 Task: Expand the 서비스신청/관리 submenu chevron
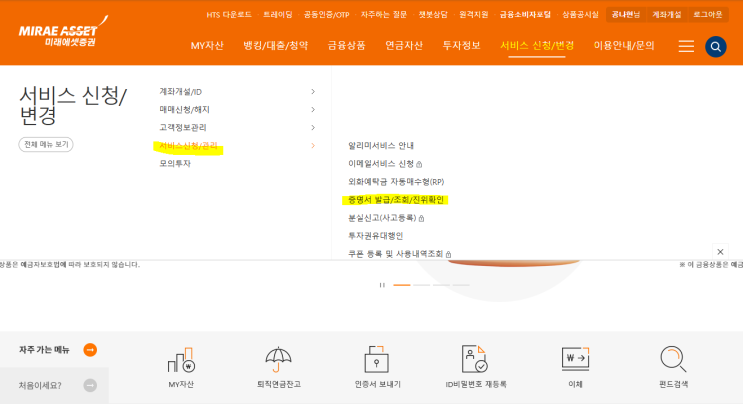[313, 145]
